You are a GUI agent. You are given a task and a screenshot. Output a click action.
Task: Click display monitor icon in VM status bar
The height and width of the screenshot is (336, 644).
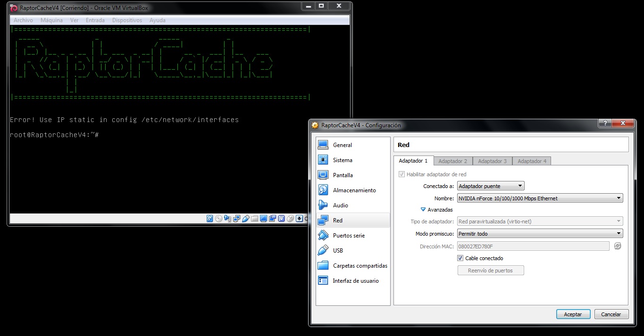[x=263, y=219]
